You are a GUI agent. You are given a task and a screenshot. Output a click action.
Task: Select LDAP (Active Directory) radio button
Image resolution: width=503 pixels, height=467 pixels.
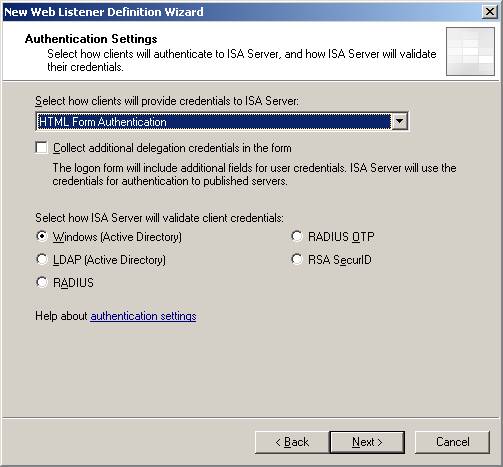coord(42,259)
